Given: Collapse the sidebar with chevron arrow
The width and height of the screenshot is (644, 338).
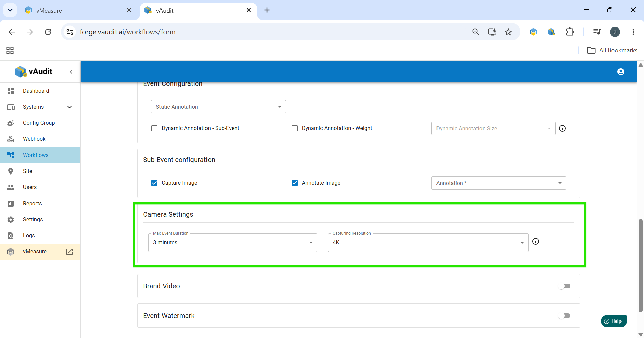Looking at the screenshot, I should pyautogui.click(x=71, y=72).
